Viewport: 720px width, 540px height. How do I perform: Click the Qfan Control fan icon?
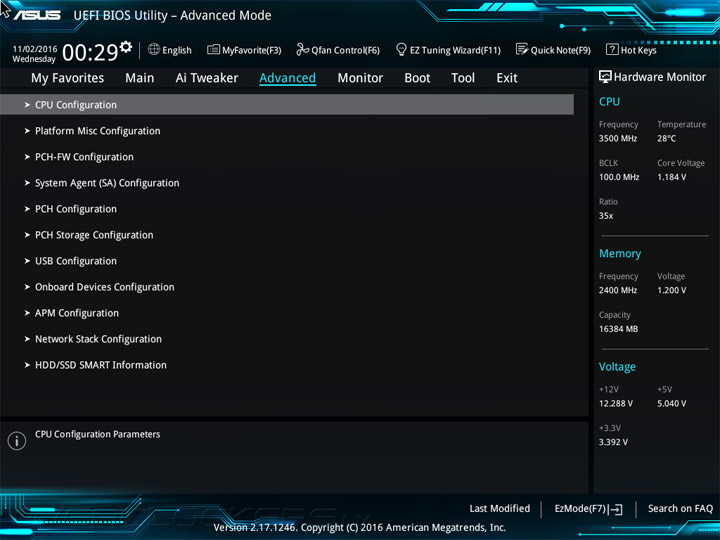(x=302, y=49)
